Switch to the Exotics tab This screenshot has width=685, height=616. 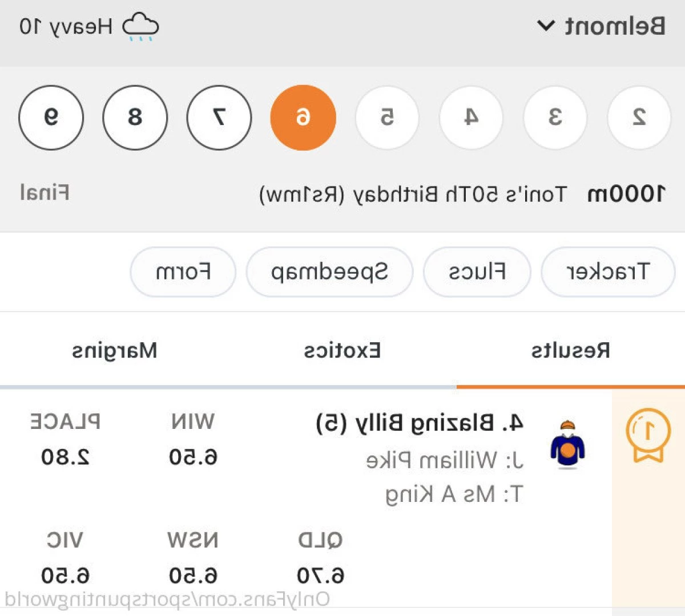[342, 350]
